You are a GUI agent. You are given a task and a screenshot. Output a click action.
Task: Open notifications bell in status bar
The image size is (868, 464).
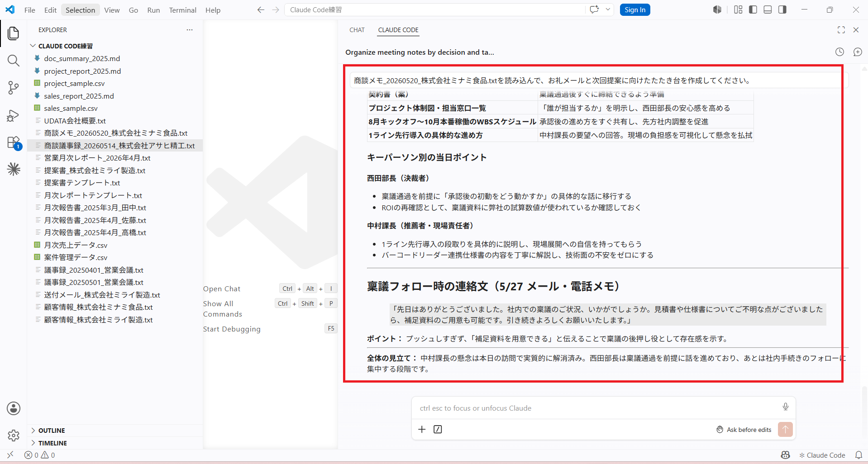point(858,455)
